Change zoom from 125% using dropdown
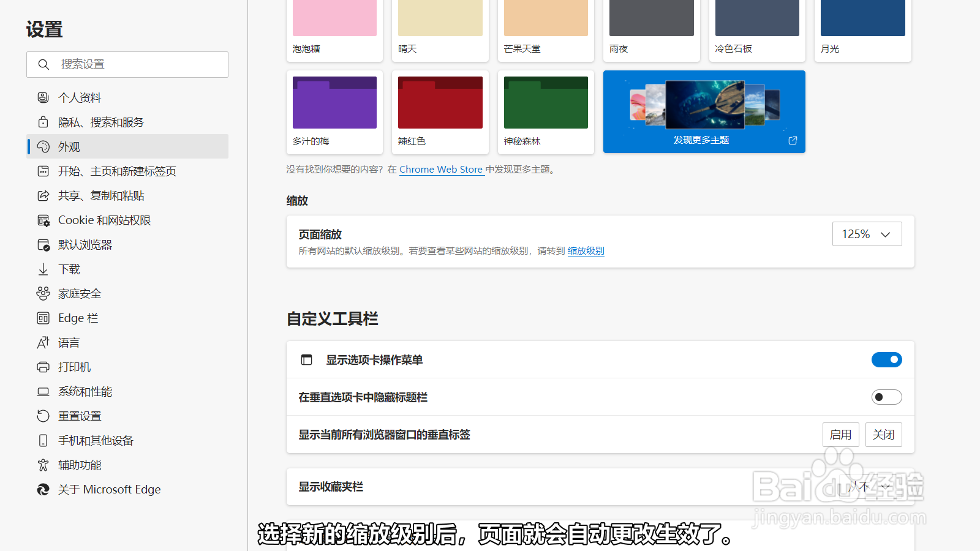The image size is (980, 551). (867, 233)
